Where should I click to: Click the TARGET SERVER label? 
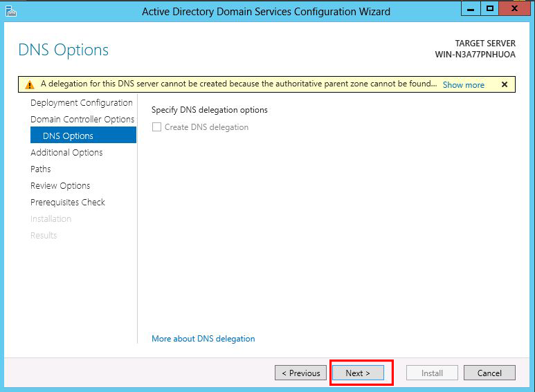click(485, 44)
